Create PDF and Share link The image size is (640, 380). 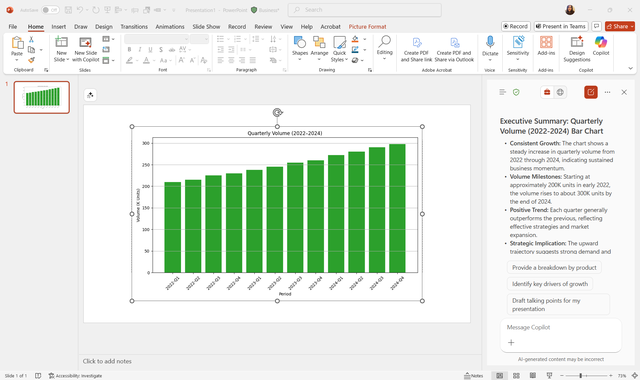(416, 49)
